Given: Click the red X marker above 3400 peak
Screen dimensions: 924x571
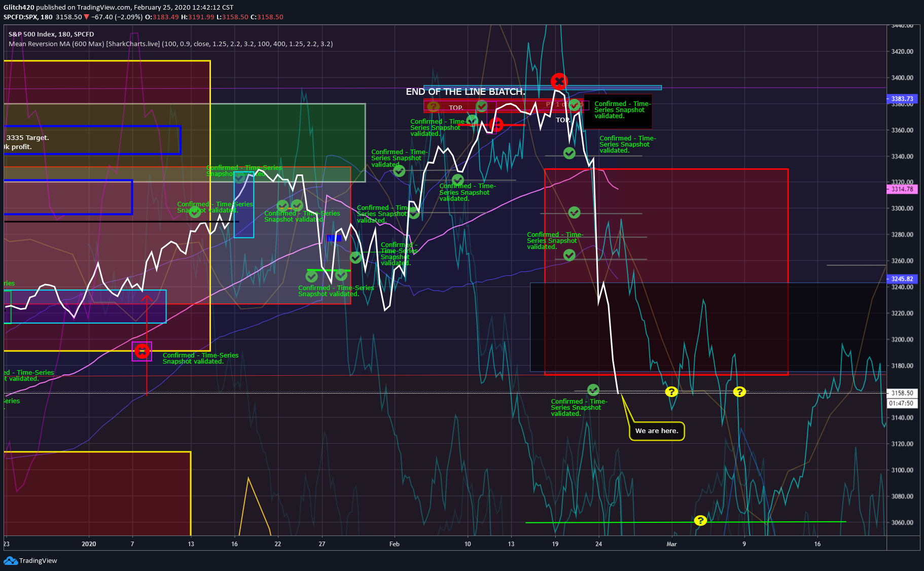Looking at the screenshot, I should (559, 81).
